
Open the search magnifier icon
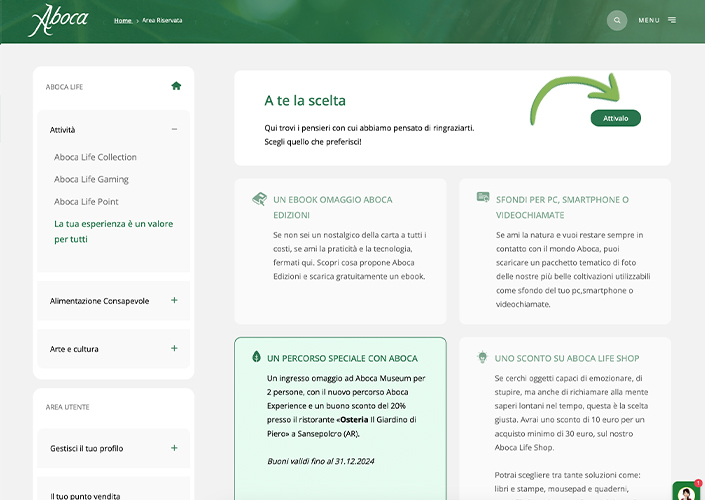[x=617, y=20]
